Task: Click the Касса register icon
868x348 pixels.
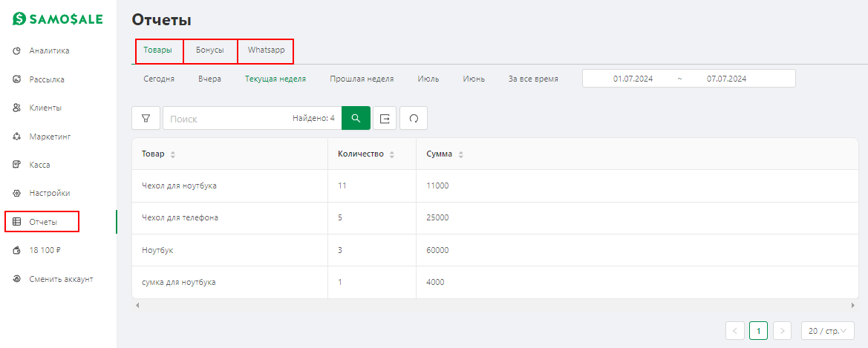Action: click(x=16, y=165)
